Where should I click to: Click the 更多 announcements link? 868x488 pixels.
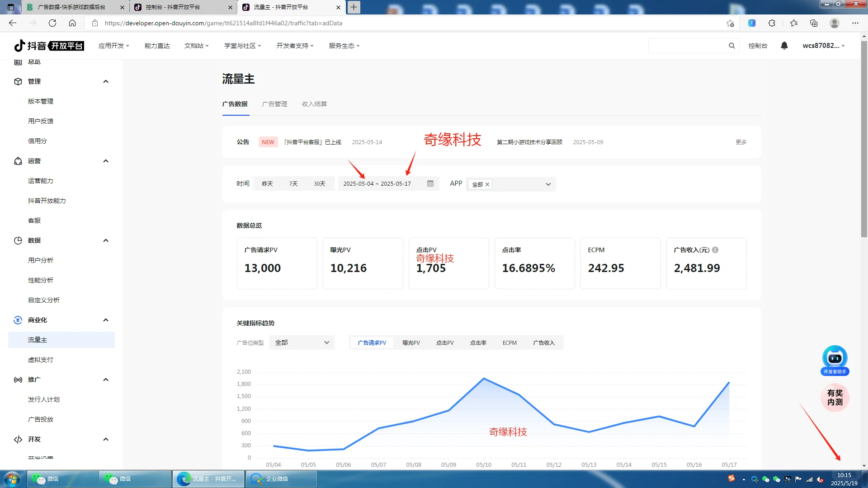pos(741,142)
